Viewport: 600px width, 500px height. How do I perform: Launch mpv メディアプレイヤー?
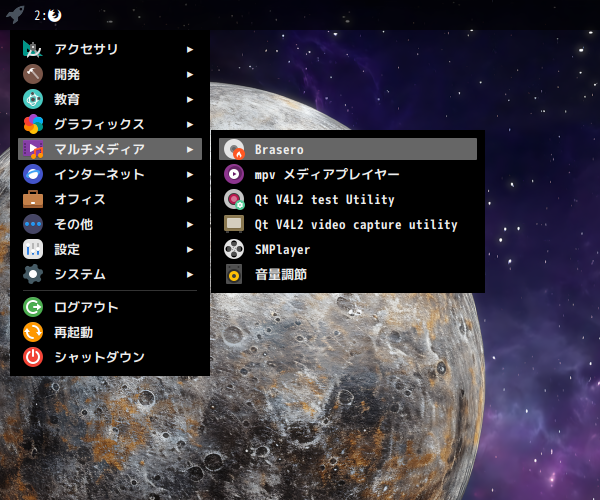click(x=348, y=174)
